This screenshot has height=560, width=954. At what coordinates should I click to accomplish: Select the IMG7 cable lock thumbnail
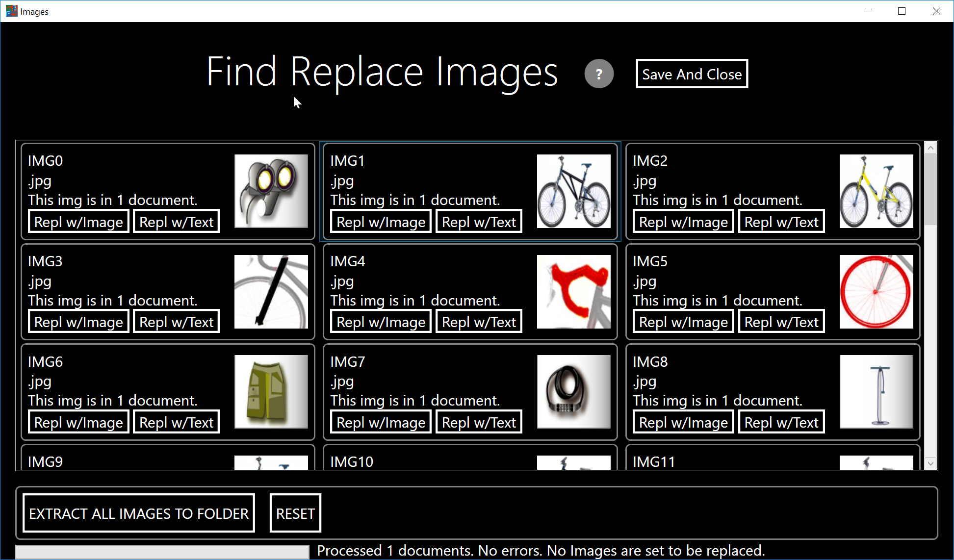pyautogui.click(x=574, y=392)
